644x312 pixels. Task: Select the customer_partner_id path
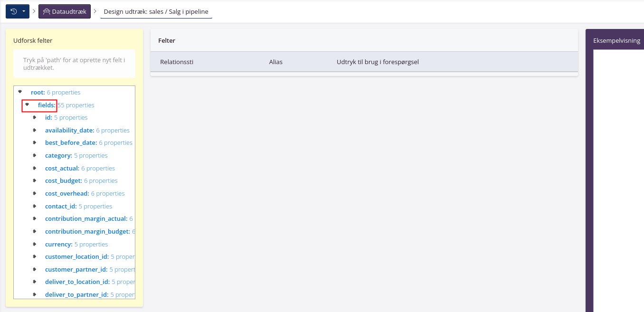pyautogui.click(x=76, y=269)
